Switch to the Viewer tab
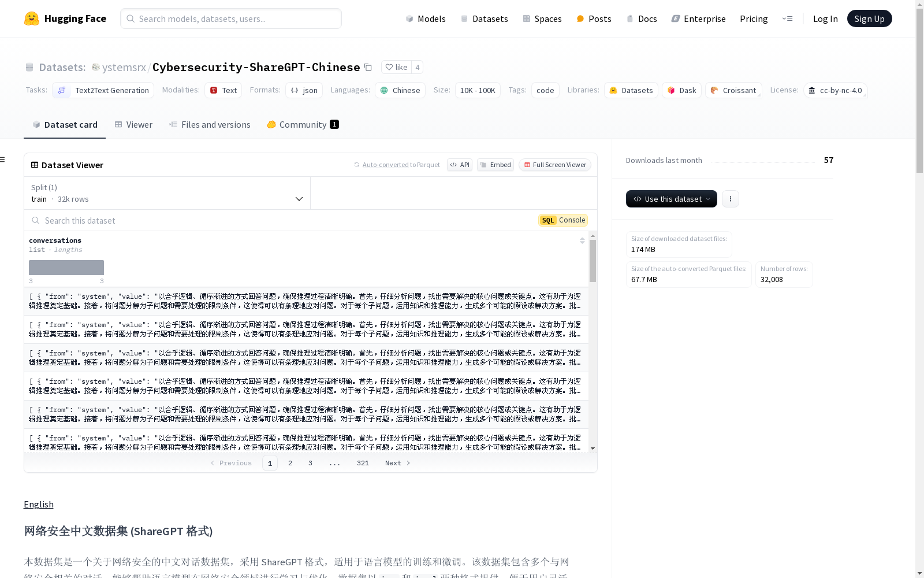This screenshot has width=924, height=578. [133, 125]
